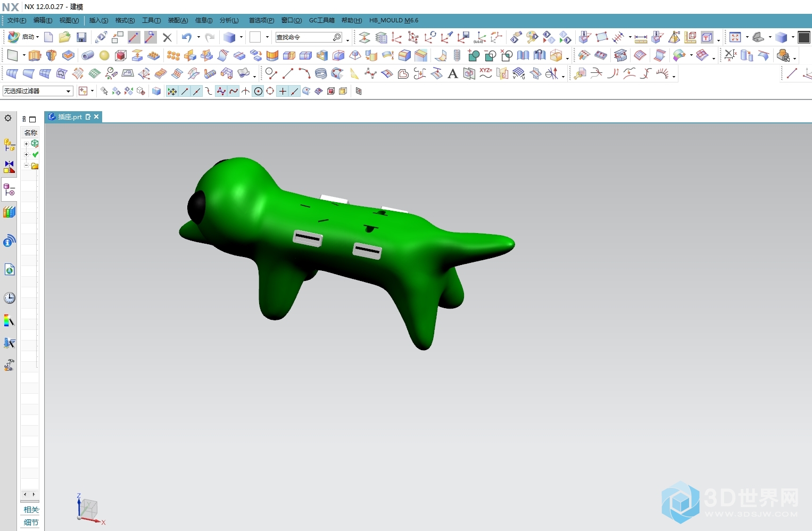The width and height of the screenshot is (812, 531).
Task: Open a file with the folder icon
Action: click(65, 37)
